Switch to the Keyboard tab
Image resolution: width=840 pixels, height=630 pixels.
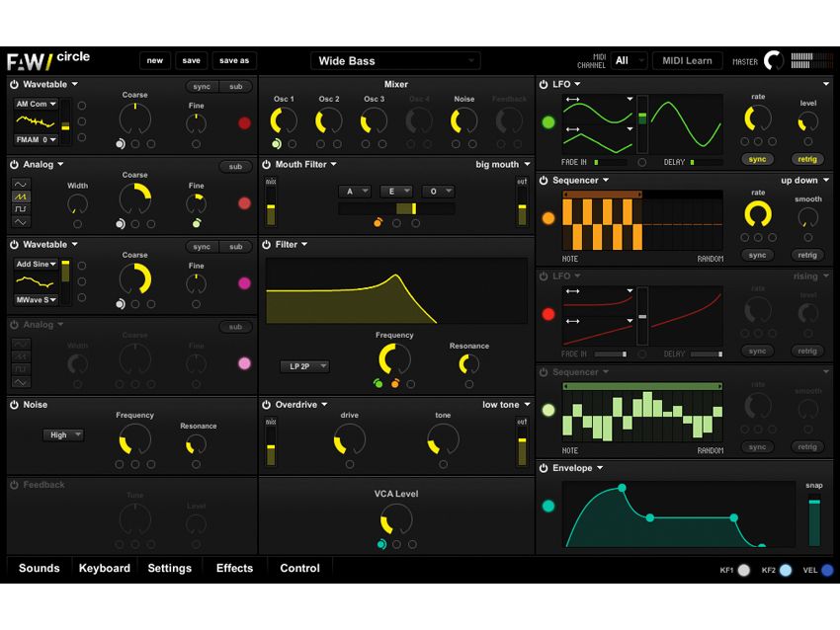point(104,568)
